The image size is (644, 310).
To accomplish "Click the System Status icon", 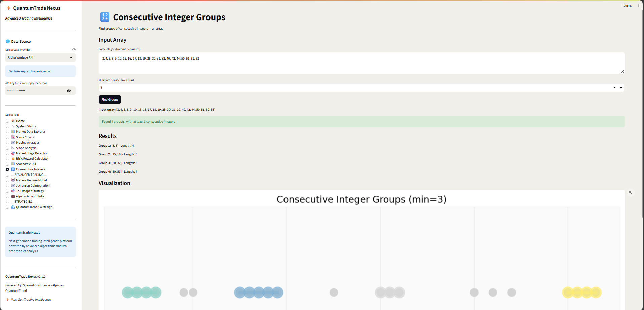I will click(13, 126).
